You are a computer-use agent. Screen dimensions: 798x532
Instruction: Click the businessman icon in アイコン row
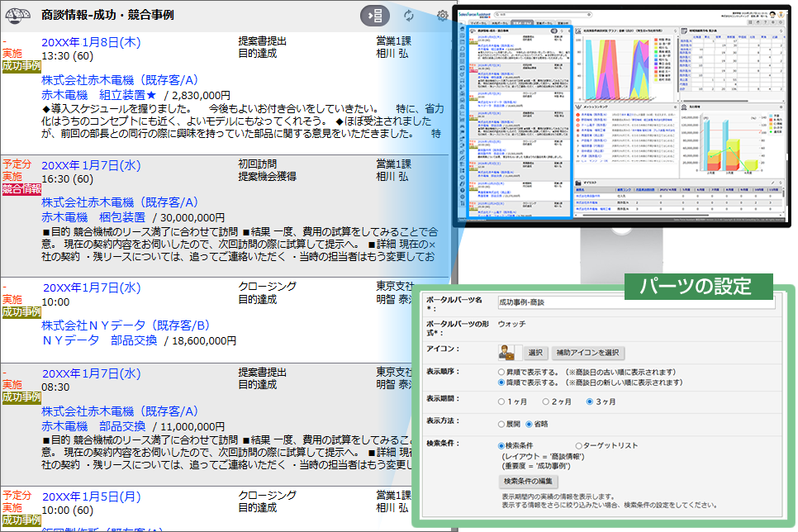[x=507, y=353]
